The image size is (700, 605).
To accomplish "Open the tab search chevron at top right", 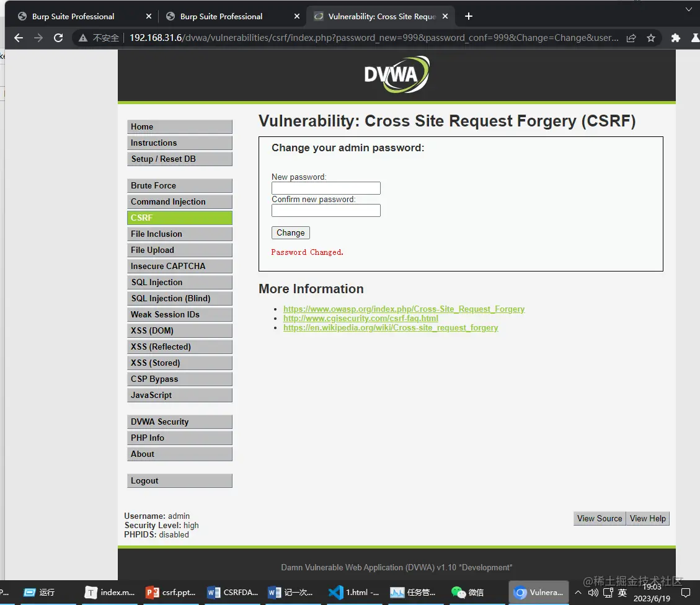I will (689, 9).
